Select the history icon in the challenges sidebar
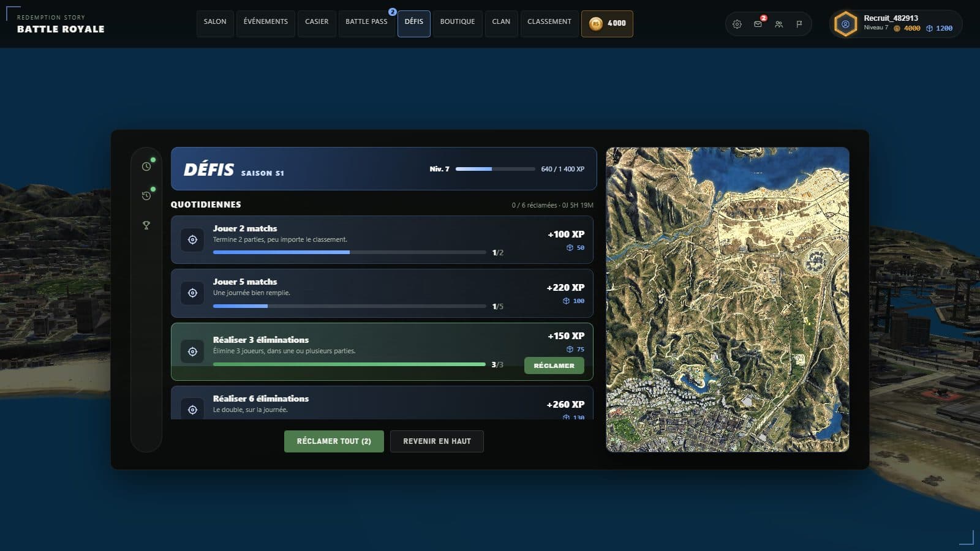This screenshot has width=980, height=551. [146, 196]
